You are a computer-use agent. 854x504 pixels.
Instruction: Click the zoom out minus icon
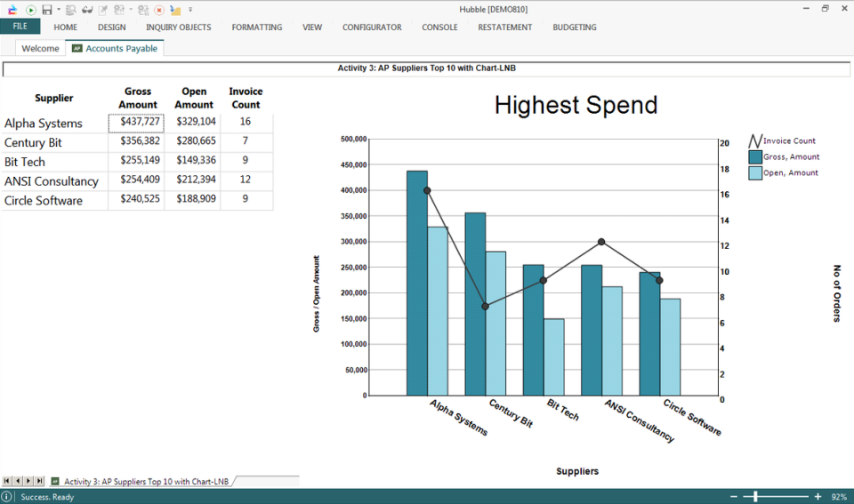click(734, 497)
